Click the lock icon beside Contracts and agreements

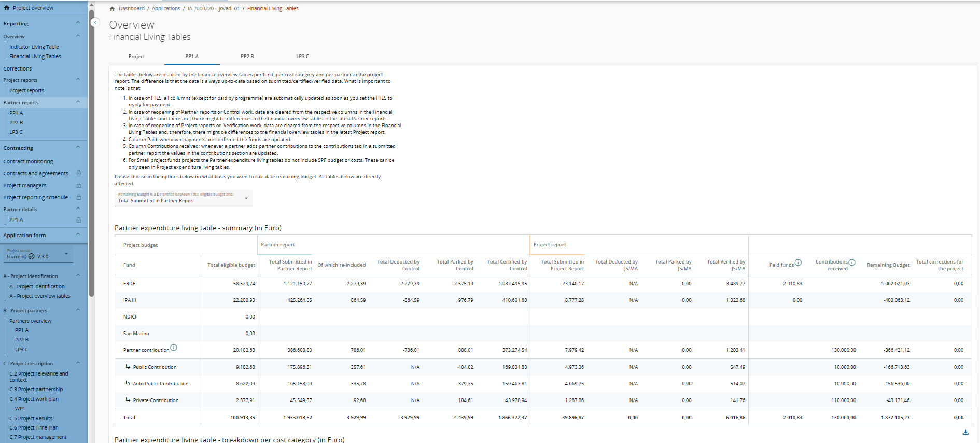coord(79,173)
